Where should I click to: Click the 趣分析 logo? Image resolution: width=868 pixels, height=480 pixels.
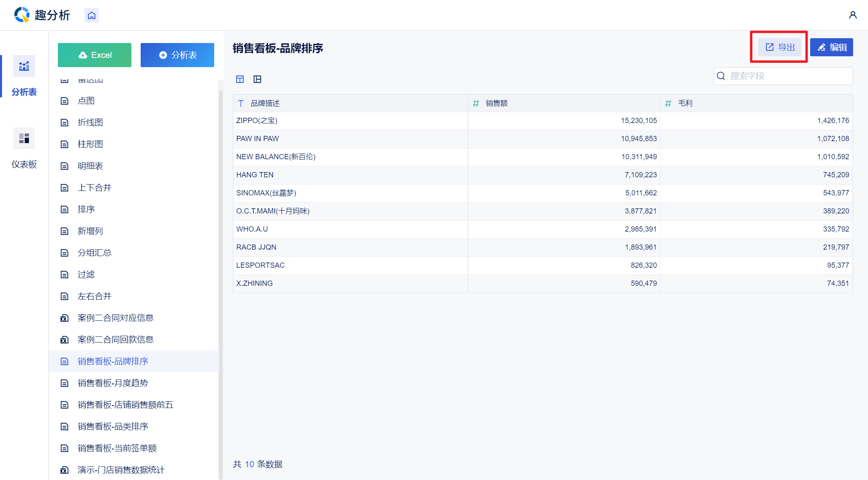click(42, 15)
